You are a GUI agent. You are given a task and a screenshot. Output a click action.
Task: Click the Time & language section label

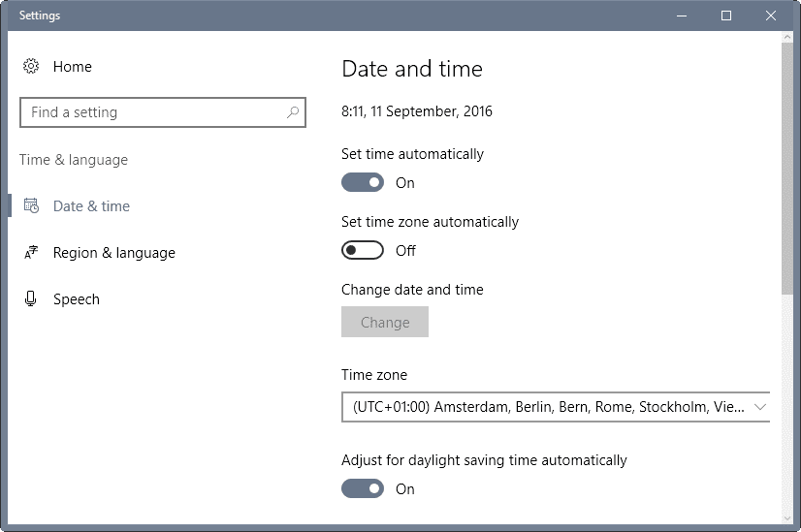click(74, 160)
